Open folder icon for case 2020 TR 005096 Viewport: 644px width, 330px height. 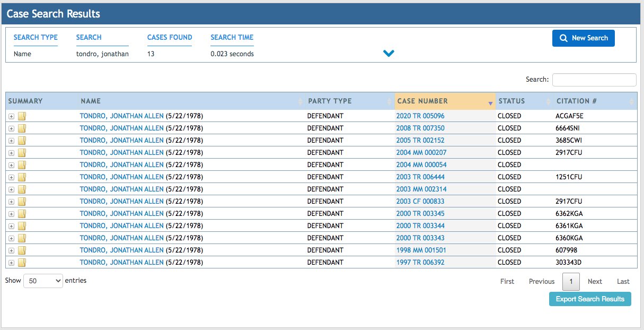[x=22, y=116]
